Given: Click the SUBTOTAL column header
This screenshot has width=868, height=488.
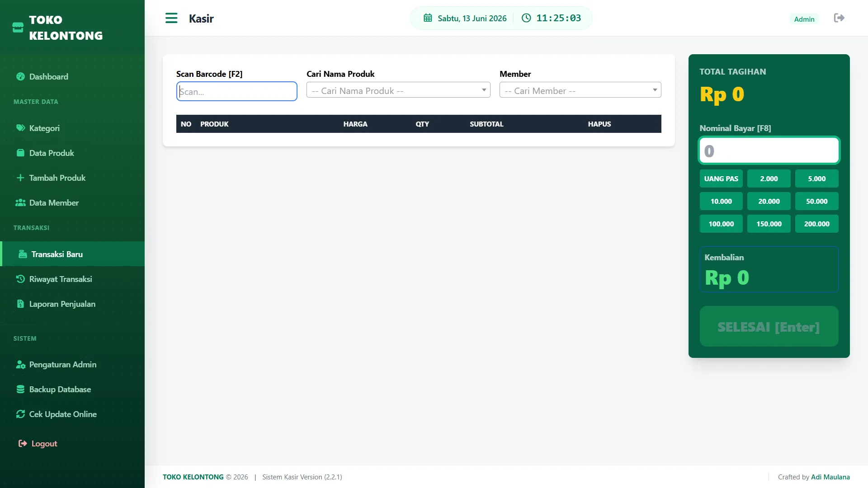Looking at the screenshot, I should pos(486,124).
